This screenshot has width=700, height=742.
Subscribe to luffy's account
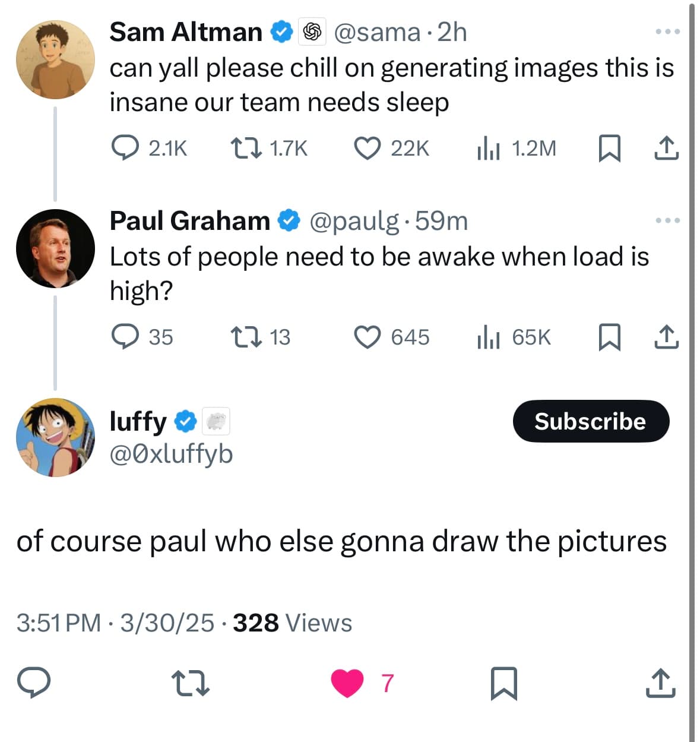[591, 421]
